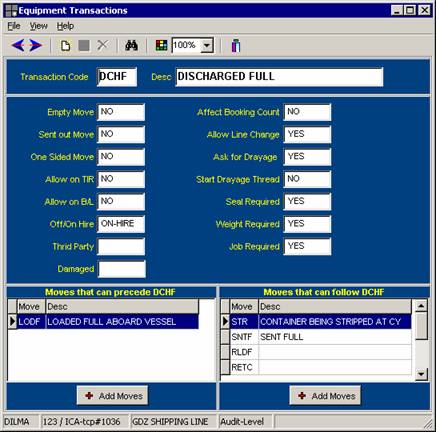Click the Transaction Code field containing DCHF
The image size is (436, 432).
(x=117, y=77)
